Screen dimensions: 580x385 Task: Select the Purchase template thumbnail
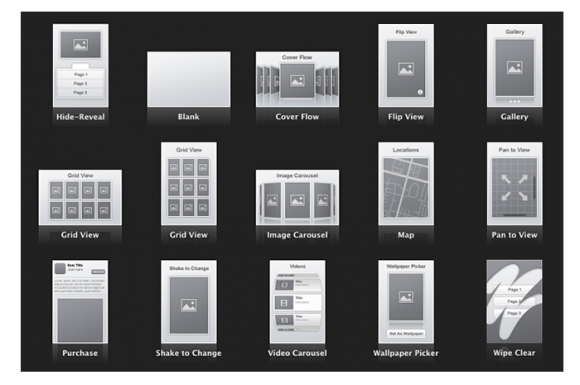tap(80, 302)
